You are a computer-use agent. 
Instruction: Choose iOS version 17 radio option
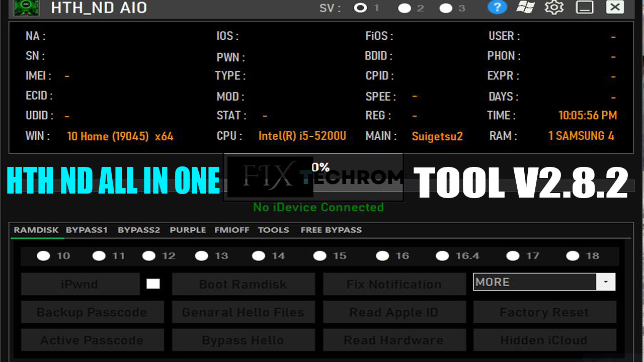click(x=513, y=256)
